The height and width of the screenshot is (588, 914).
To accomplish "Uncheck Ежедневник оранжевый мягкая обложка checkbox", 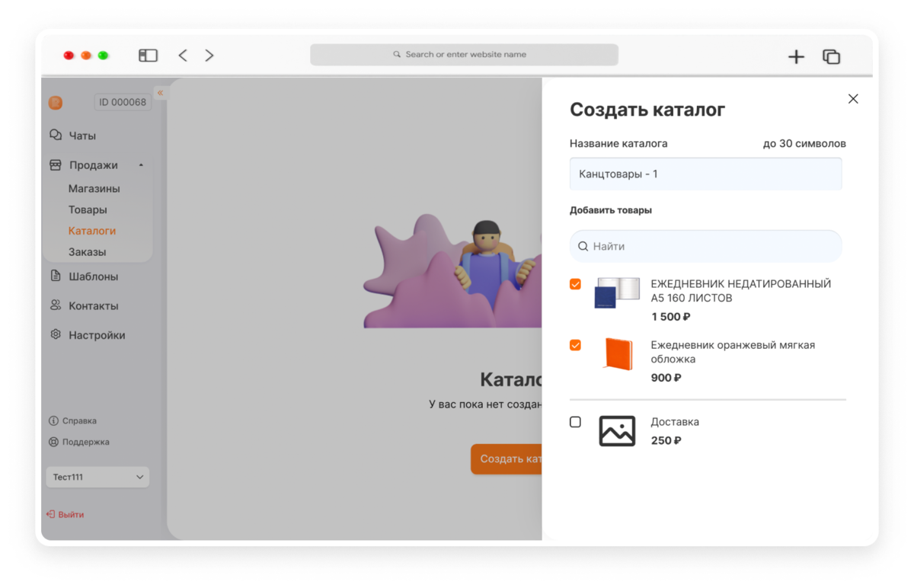I will 575,345.
